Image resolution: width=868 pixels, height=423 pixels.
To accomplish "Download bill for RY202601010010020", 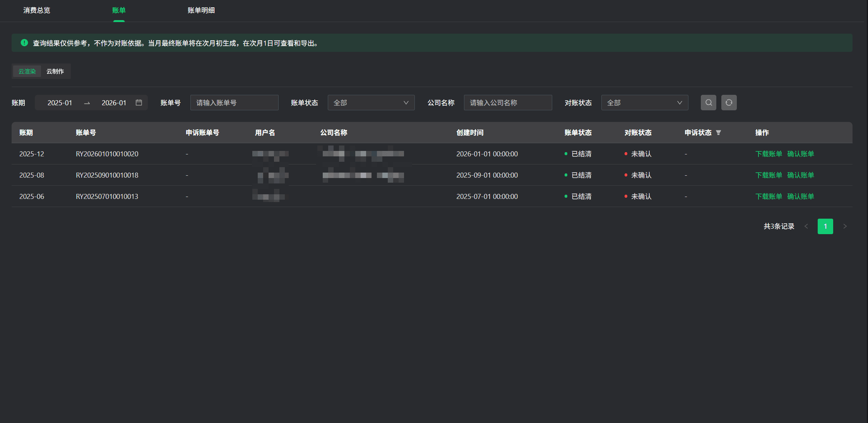I will (769, 154).
